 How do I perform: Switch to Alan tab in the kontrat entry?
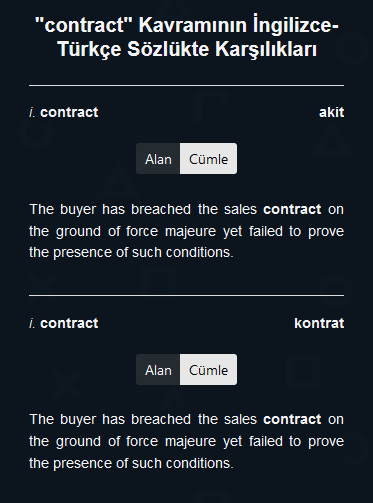click(x=158, y=370)
